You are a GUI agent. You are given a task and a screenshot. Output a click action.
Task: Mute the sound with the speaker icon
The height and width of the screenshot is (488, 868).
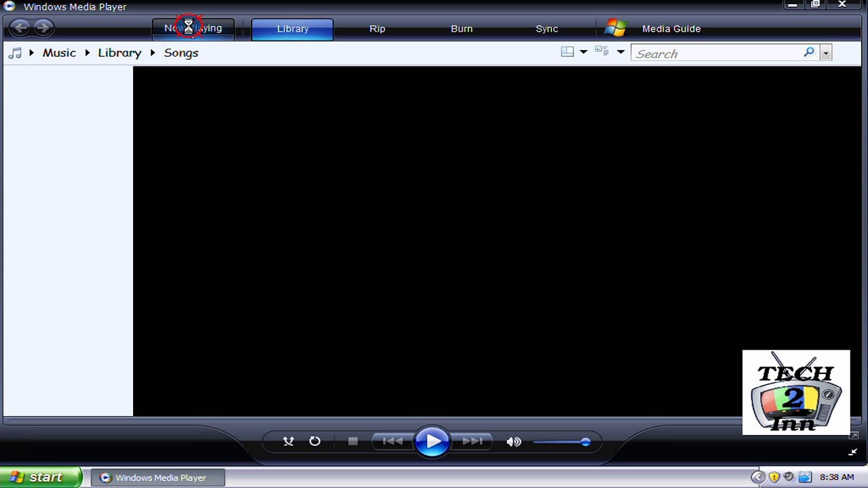click(x=513, y=442)
